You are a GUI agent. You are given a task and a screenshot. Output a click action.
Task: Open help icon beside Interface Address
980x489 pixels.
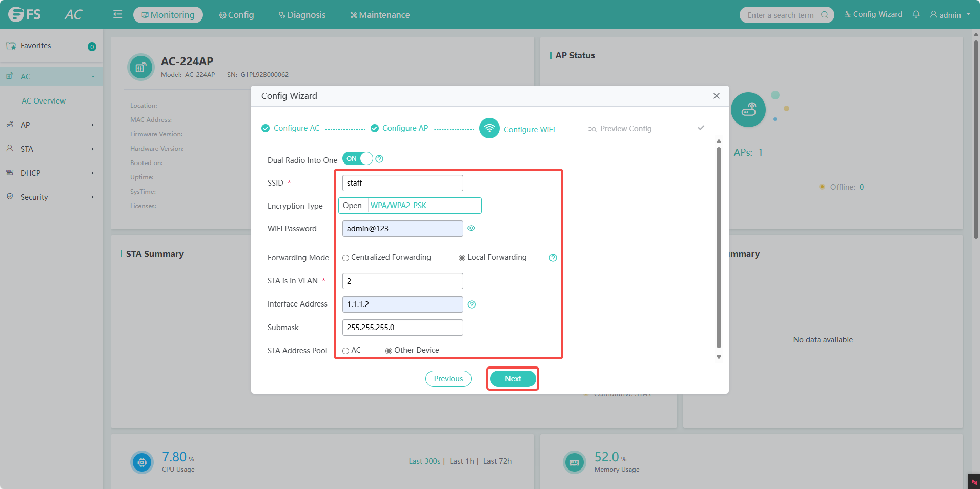[x=472, y=304]
